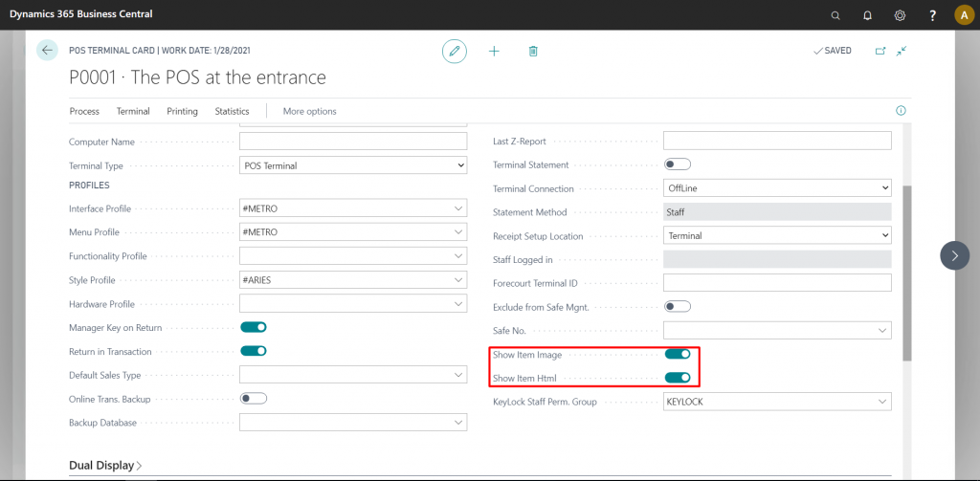
Task: Click the Forecourt Terminal ID field
Action: point(777,282)
